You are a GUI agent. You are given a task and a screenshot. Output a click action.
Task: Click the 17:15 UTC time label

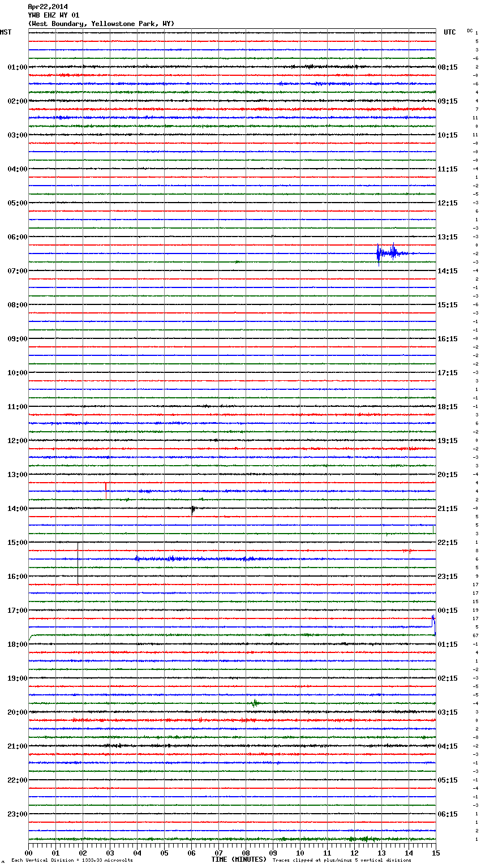[448, 373]
